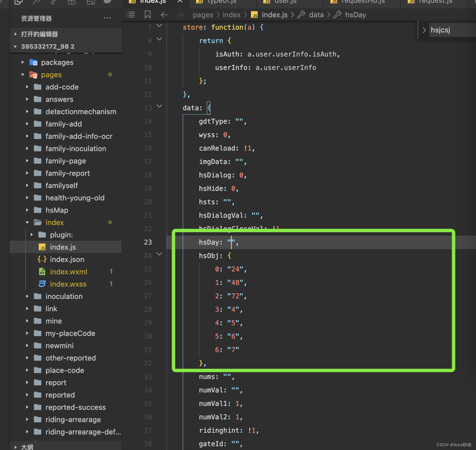
Task: Click the value "72" on line 27
Action: click(235, 296)
